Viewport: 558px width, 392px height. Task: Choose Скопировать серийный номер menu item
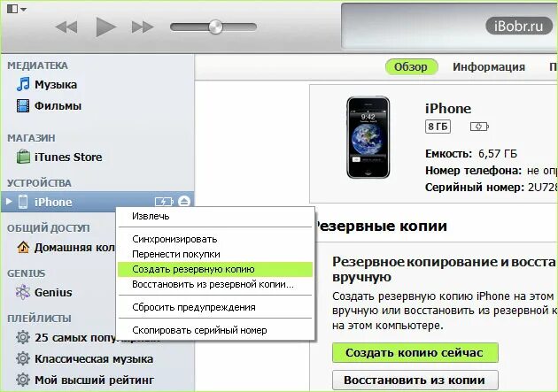(215, 330)
